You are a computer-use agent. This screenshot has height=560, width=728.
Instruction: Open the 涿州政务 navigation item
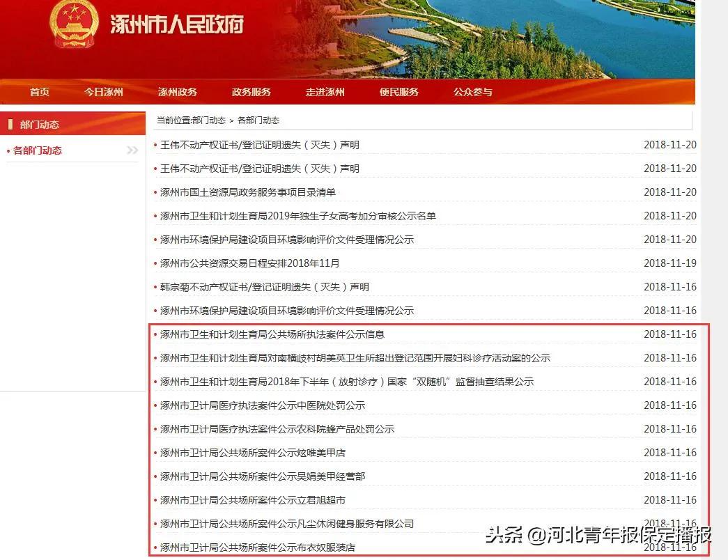click(178, 92)
